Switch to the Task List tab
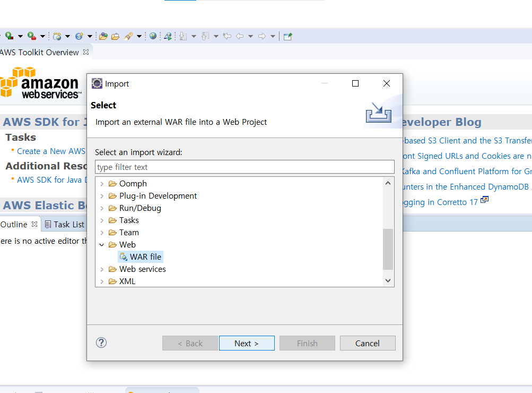Viewport: 532px width, 393px height. [65, 225]
